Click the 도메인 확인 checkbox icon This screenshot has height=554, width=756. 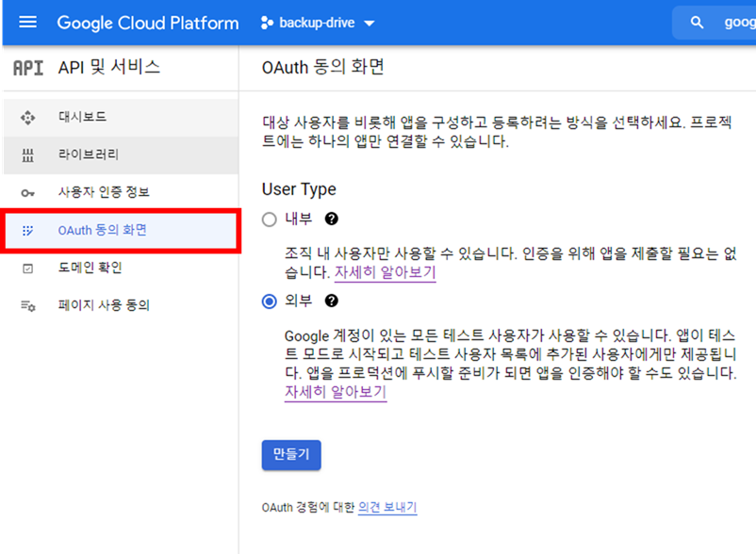click(x=28, y=269)
